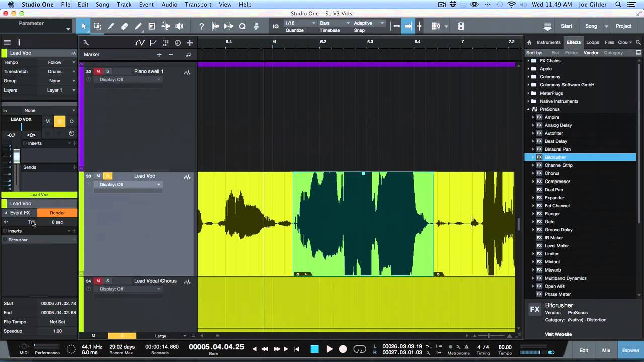This screenshot has height=362, width=644.
Task: Open the Project page
Action: (623, 26)
